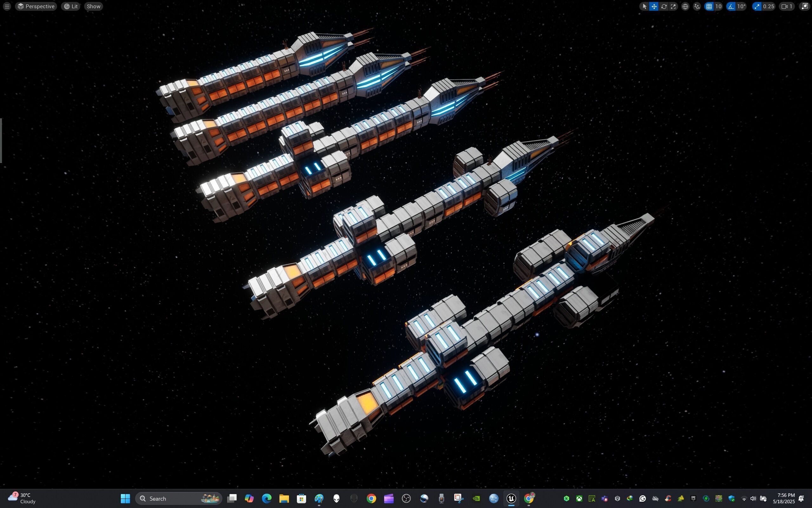Image resolution: width=812 pixels, height=508 pixels.
Task: Open Windows Security tray icon
Action: [731, 498]
